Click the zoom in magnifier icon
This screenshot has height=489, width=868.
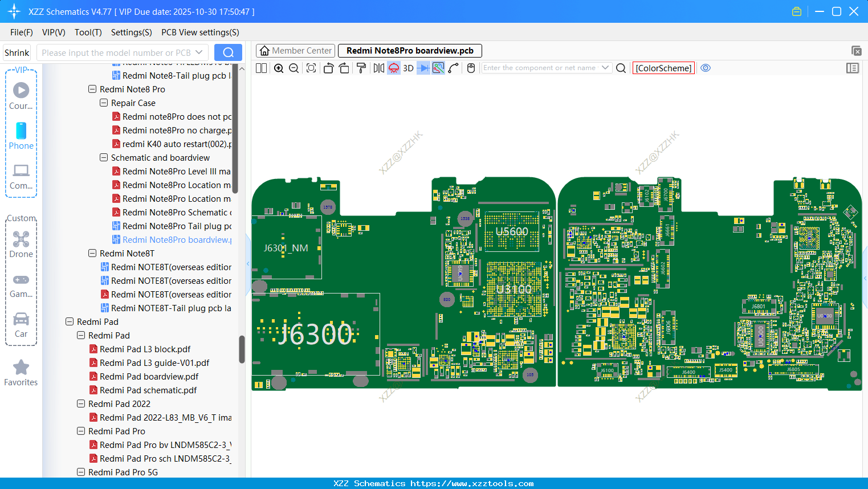[279, 68]
